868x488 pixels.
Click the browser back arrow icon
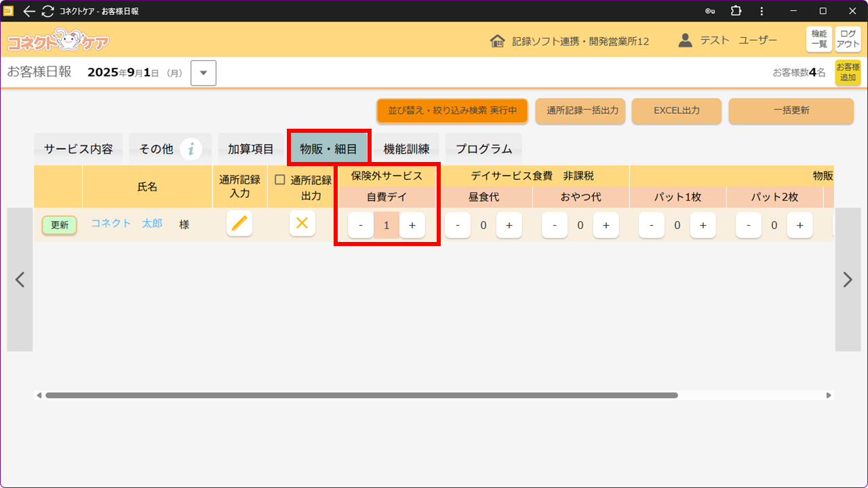tap(29, 11)
